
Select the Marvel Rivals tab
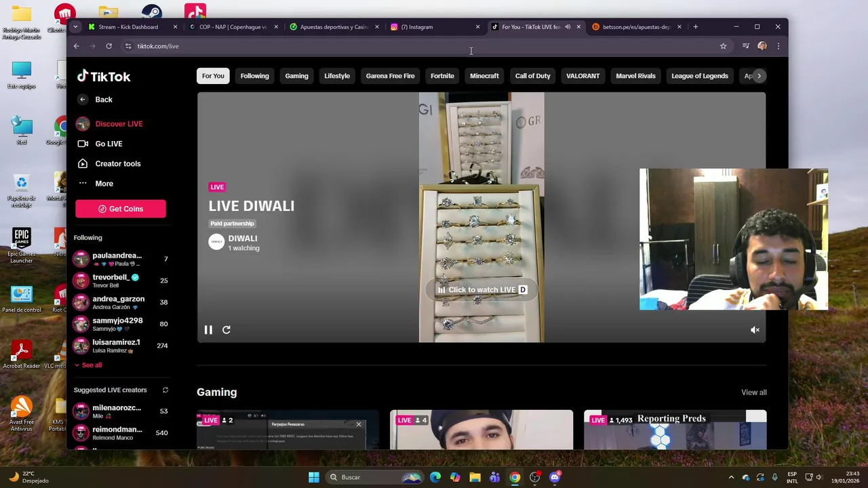[635, 76]
